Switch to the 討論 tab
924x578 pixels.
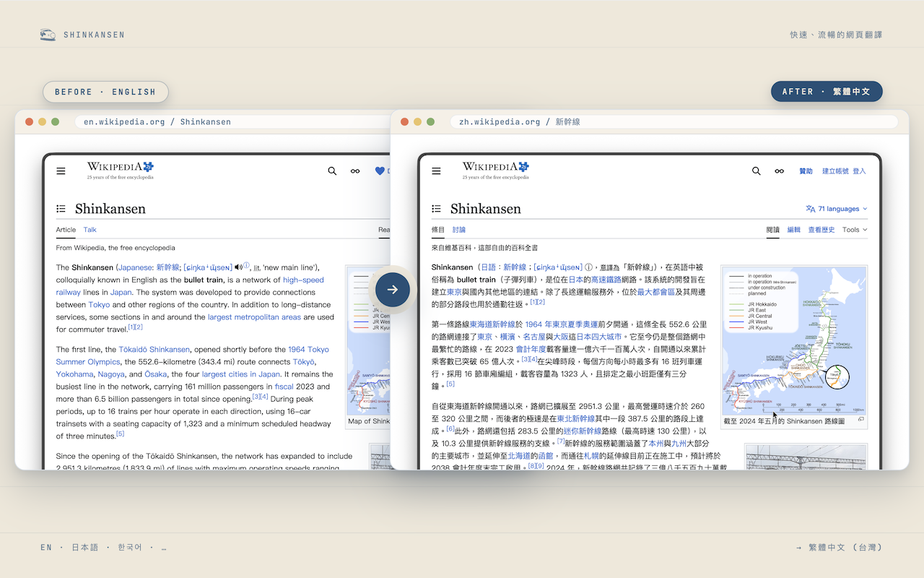click(x=459, y=230)
